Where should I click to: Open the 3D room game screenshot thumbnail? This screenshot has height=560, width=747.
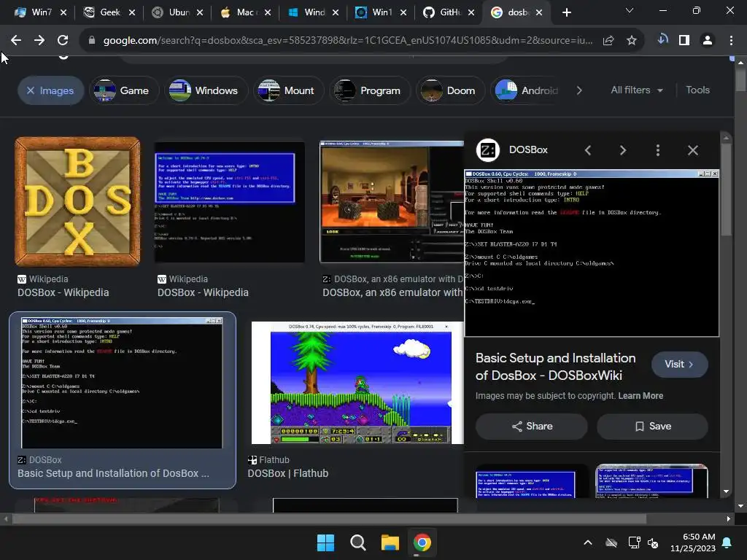pos(392,201)
